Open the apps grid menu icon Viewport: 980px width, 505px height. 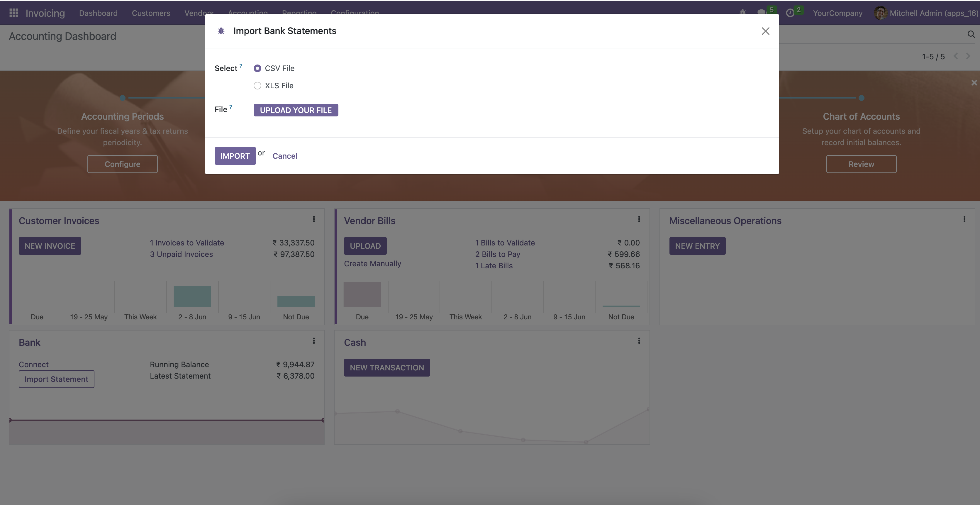click(14, 13)
